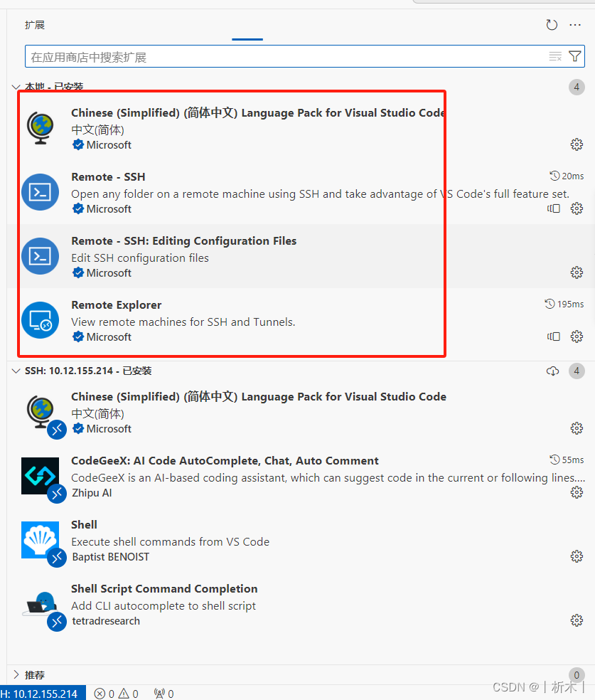Collapse the 本地 - 已安装 section
This screenshot has width=595, height=700.
point(16,86)
